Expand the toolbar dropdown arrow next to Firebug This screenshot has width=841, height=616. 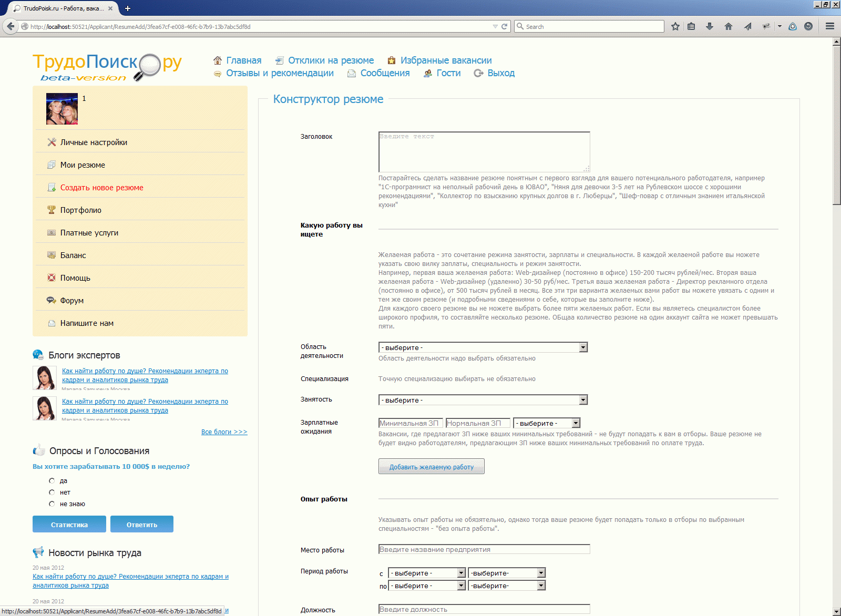780,26
